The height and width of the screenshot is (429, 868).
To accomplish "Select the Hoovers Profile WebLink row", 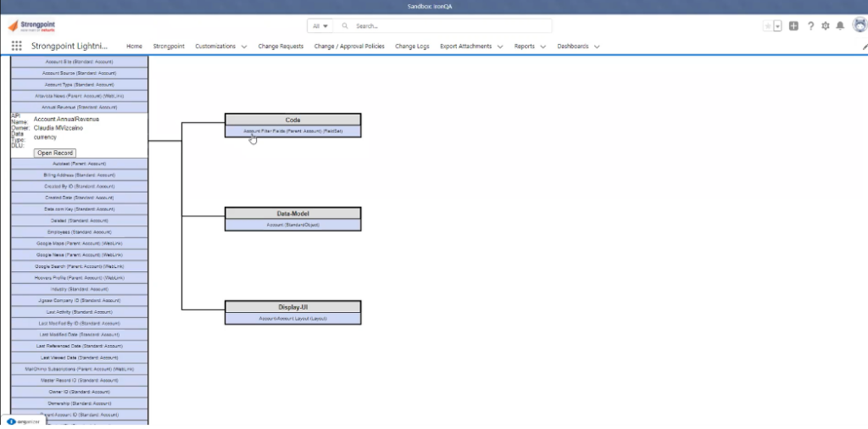I will pyautogui.click(x=79, y=278).
